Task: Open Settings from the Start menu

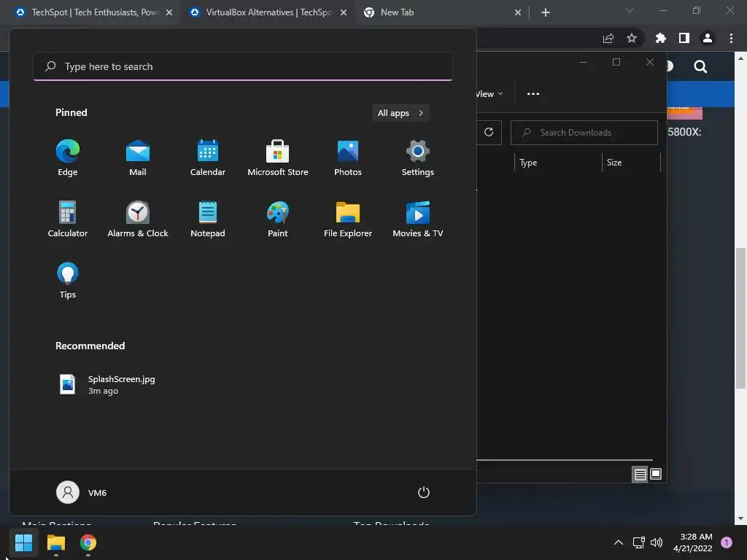Action: pyautogui.click(x=418, y=158)
